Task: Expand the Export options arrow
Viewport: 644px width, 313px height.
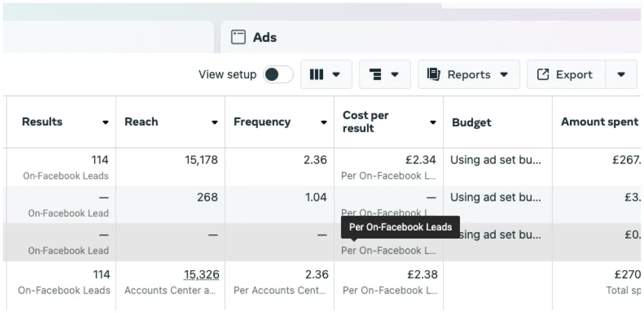Action: tap(621, 74)
